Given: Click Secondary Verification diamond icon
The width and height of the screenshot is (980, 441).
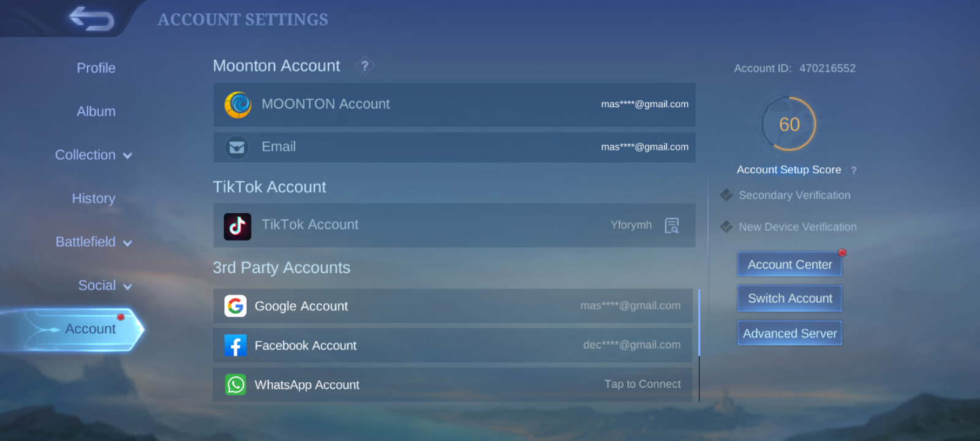Looking at the screenshot, I should [x=726, y=195].
